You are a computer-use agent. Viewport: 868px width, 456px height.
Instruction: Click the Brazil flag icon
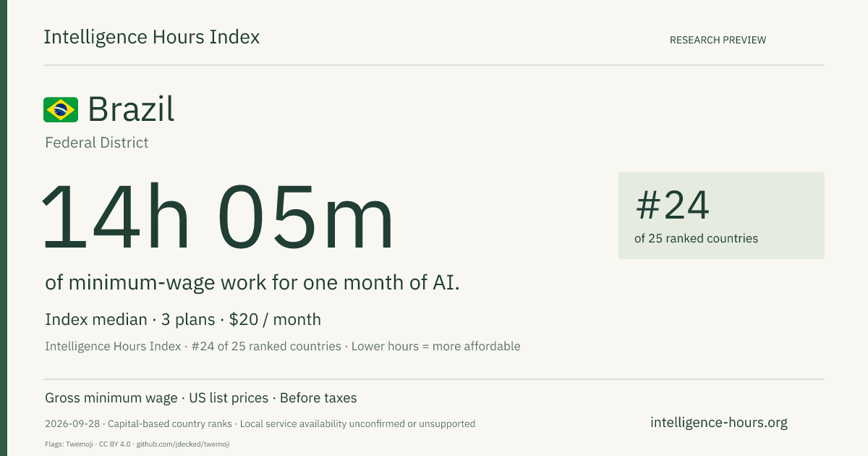pos(61,110)
